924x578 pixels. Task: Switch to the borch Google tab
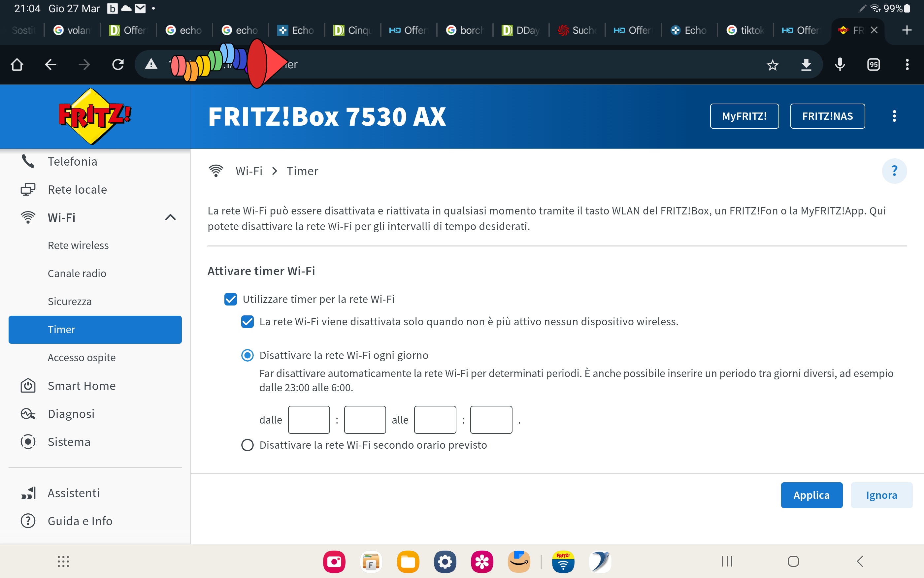point(465,30)
